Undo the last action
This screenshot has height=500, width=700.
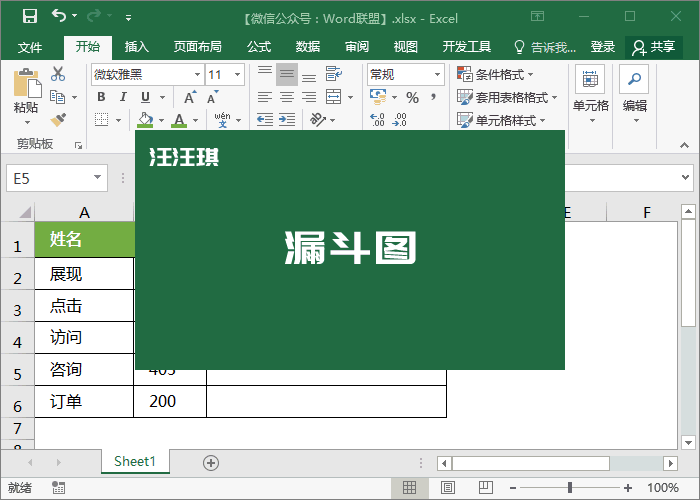[x=59, y=16]
